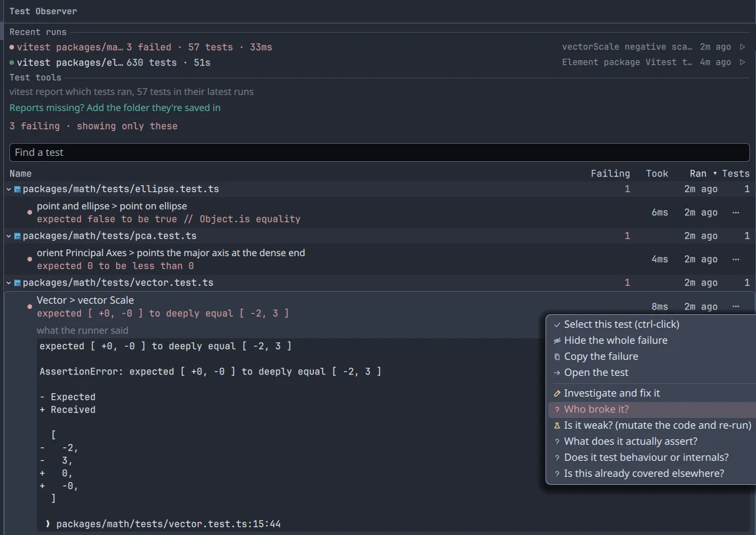Click Element package Vitest t… run description
Image resolution: width=756 pixels, height=535 pixels.
(627, 62)
